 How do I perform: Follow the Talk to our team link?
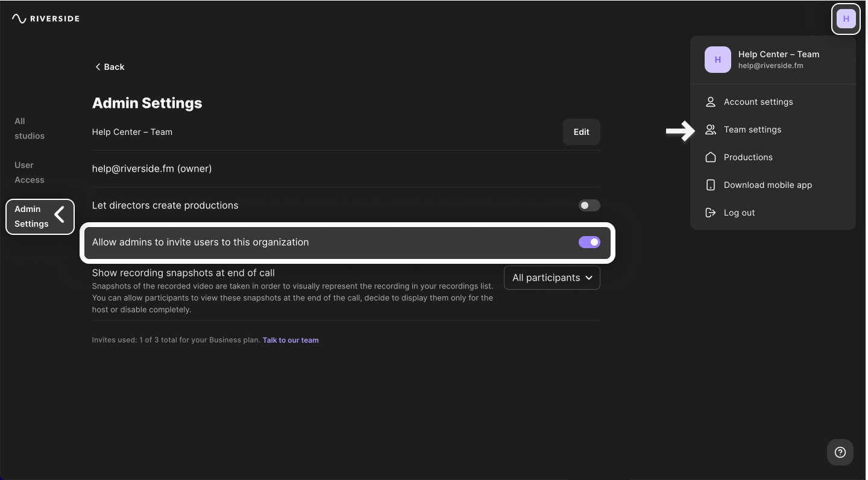click(x=291, y=340)
